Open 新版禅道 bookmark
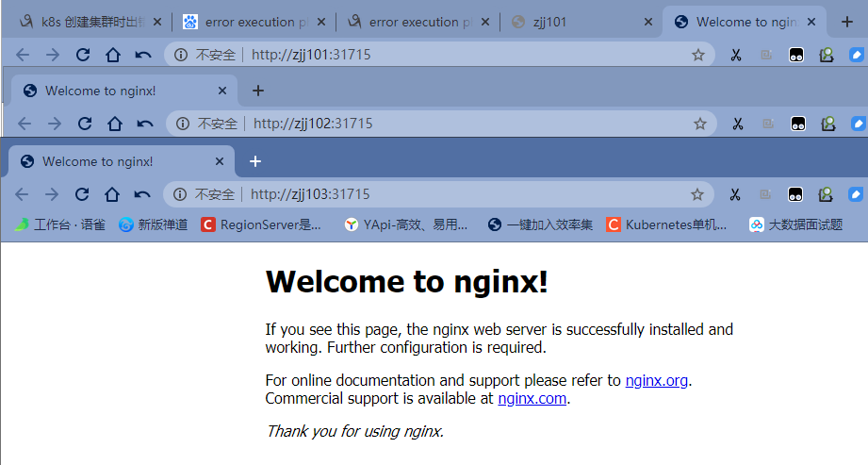Image resolution: width=868 pixels, height=465 pixels. click(x=154, y=224)
